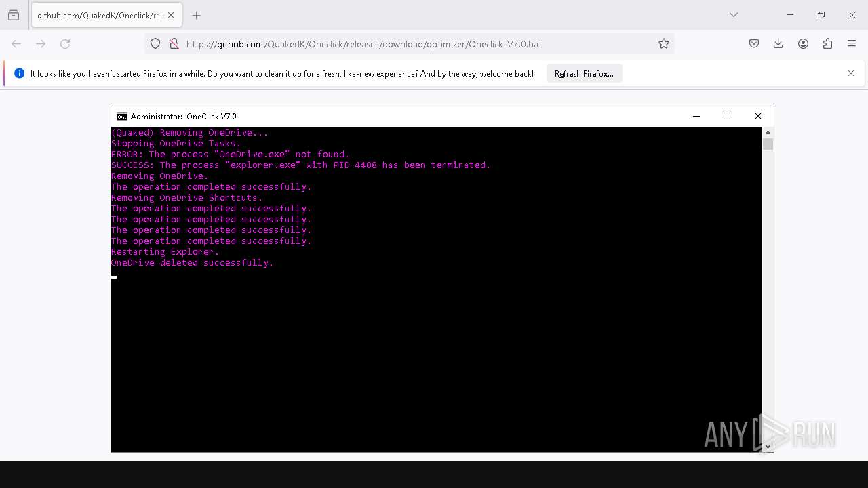Click the Refresh Firefox button

[584, 73]
